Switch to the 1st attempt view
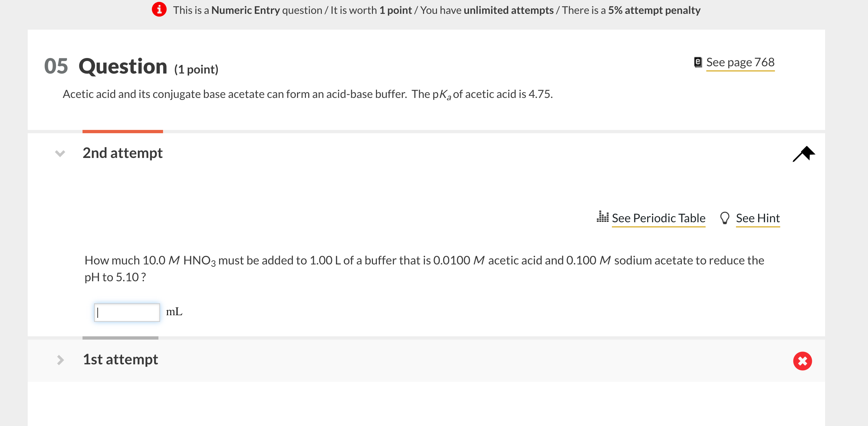The width and height of the screenshot is (868, 426). pyautogui.click(x=120, y=359)
